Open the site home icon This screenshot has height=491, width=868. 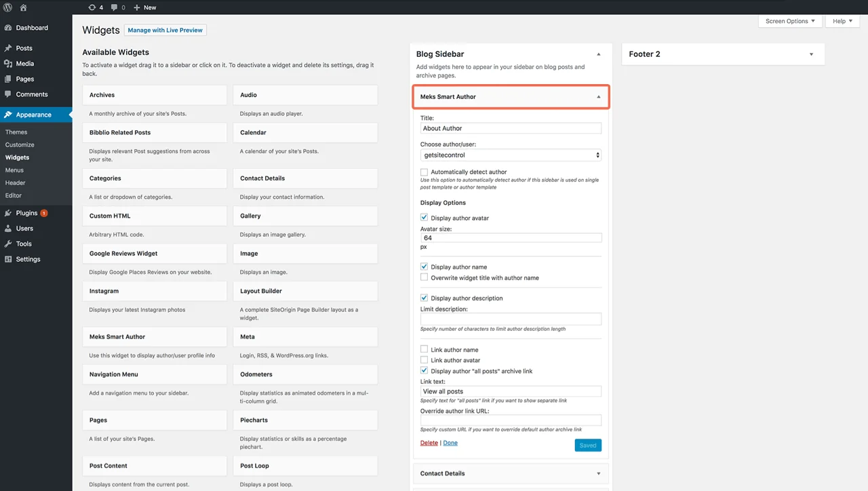click(24, 7)
